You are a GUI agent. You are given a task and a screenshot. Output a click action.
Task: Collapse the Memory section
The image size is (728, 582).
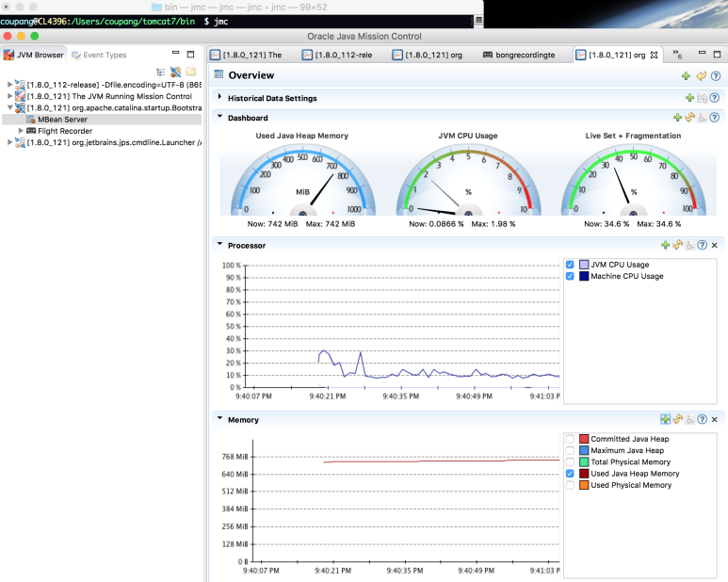(219, 418)
